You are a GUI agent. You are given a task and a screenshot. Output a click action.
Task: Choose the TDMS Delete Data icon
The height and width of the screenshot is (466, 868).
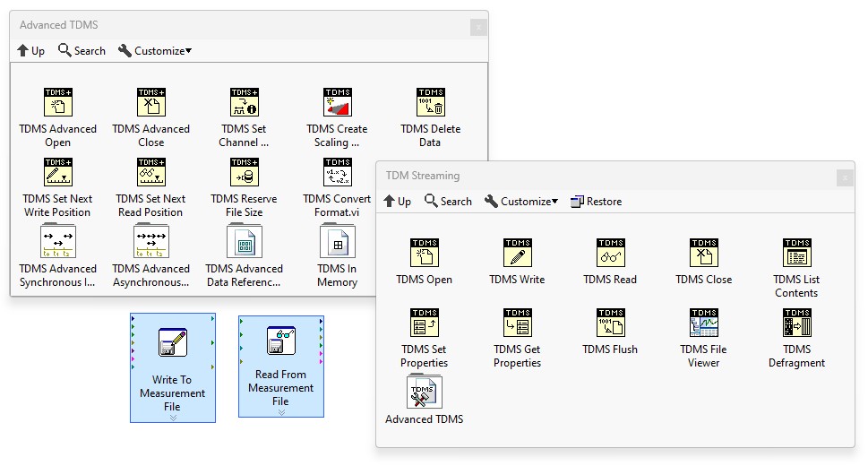430,102
